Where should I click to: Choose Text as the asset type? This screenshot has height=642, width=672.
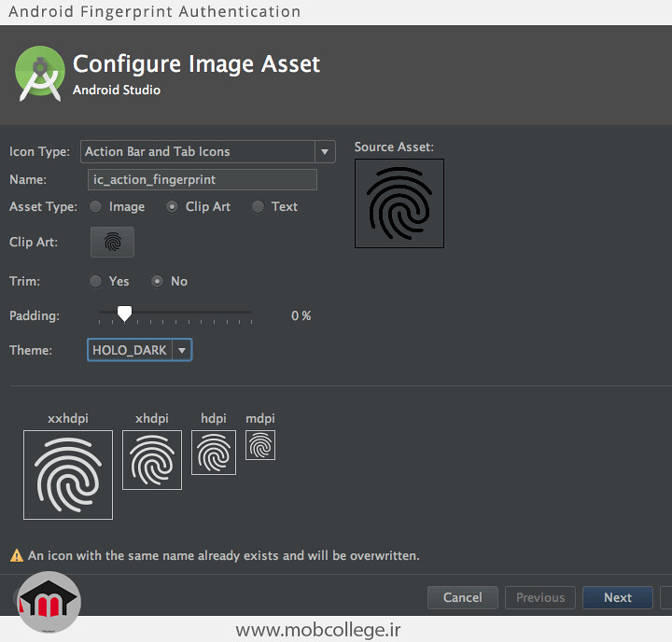tap(258, 207)
